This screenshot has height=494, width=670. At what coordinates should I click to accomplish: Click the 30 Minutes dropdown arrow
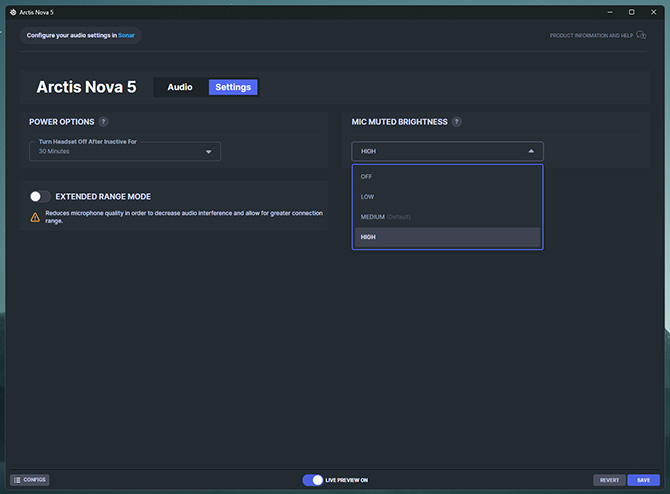[209, 152]
